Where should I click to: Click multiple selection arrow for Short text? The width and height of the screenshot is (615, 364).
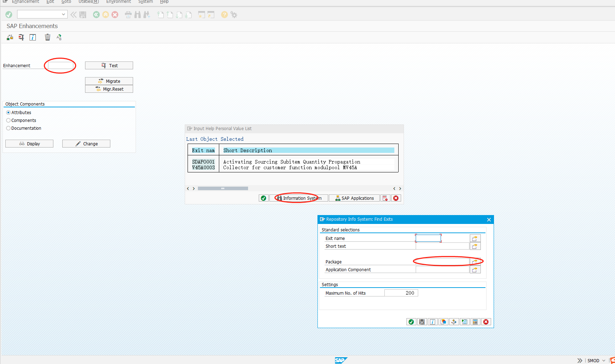(x=475, y=246)
